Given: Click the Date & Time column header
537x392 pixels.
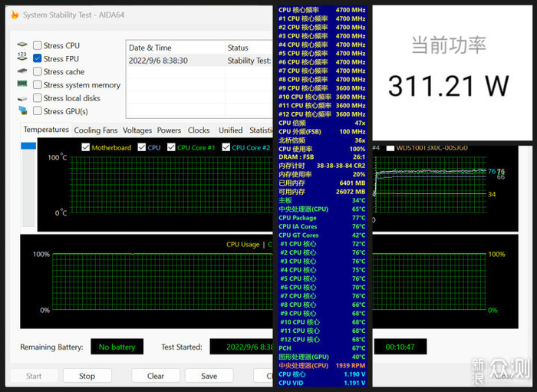Looking at the screenshot, I should (176, 48).
